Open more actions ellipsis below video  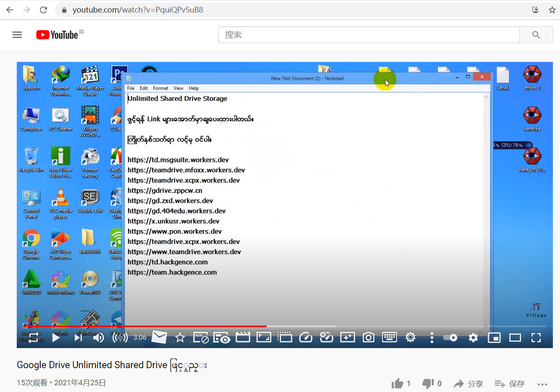click(542, 384)
